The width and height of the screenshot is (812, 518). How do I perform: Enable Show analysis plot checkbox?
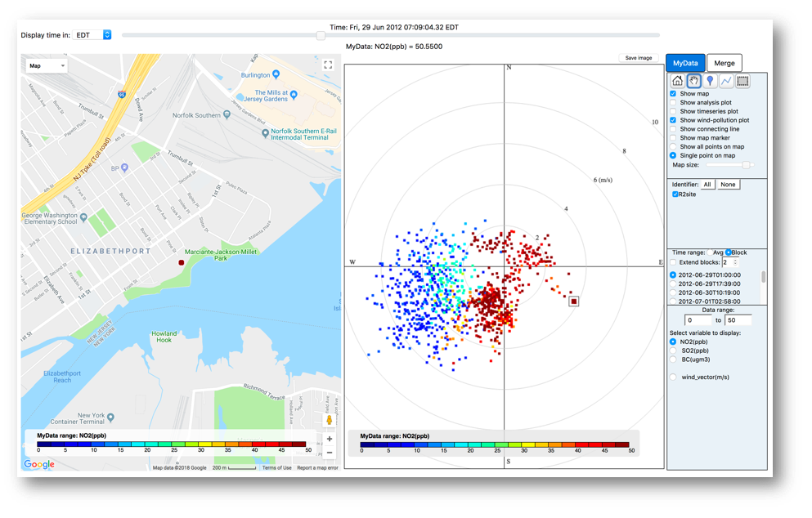tap(673, 103)
